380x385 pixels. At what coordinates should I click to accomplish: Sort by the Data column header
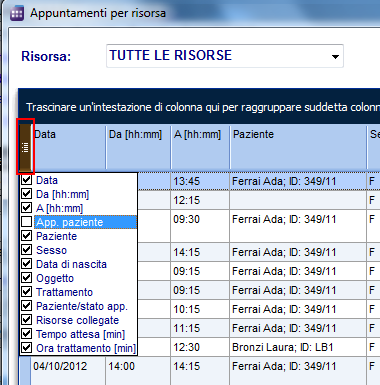[x=69, y=147]
